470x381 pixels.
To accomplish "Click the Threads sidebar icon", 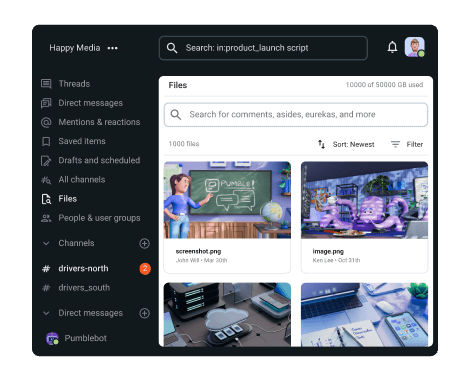I will pyautogui.click(x=46, y=84).
